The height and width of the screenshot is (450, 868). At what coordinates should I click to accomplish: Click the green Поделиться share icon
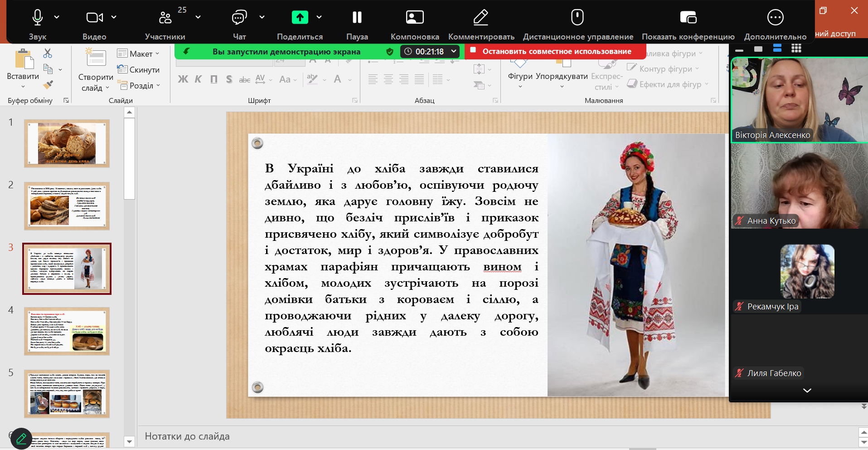tap(300, 18)
